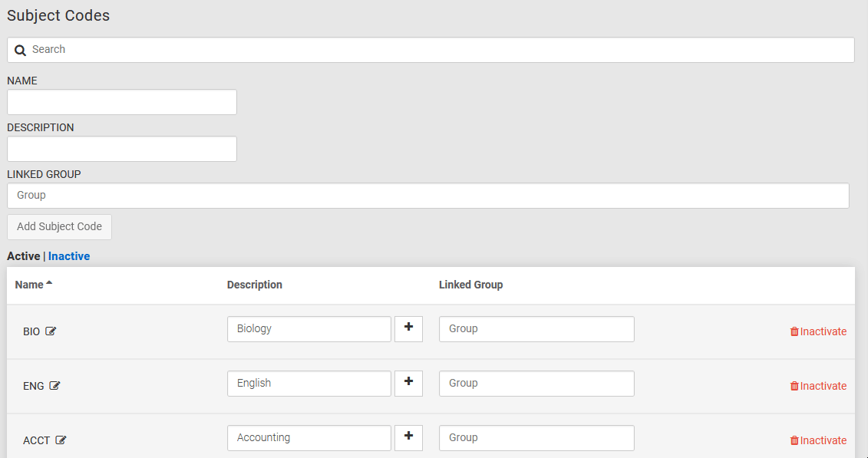
Task: Open the Group selector for the ACCT row
Action: (x=536, y=438)
